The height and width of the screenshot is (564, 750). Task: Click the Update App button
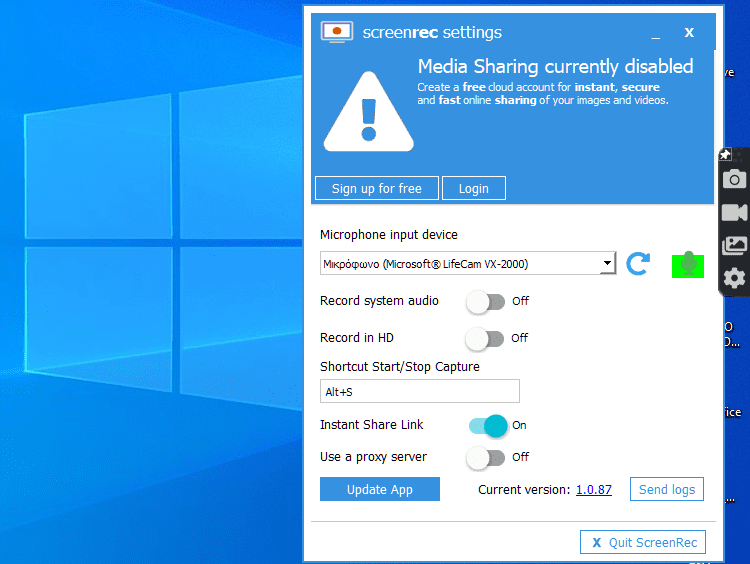[380, 489]
